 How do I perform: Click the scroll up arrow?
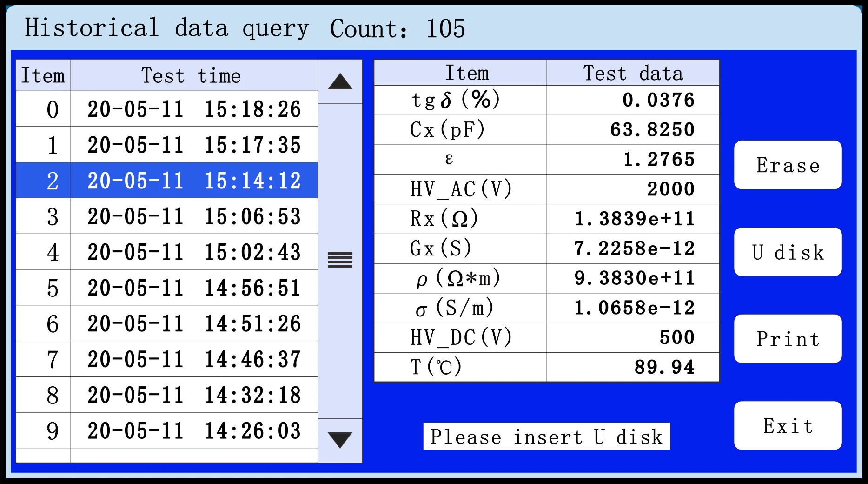340,81
